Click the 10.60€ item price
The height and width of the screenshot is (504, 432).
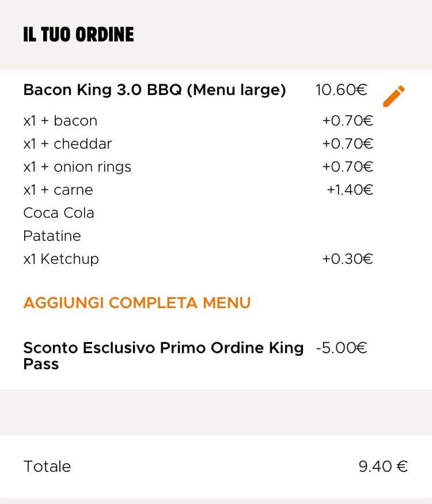coord(341,90)
